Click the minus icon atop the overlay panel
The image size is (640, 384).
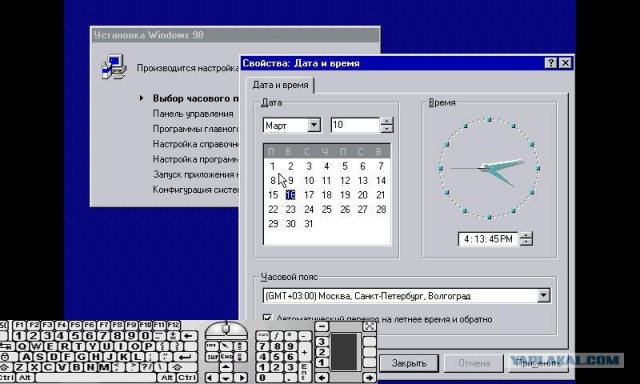click(x=322, y=327)
